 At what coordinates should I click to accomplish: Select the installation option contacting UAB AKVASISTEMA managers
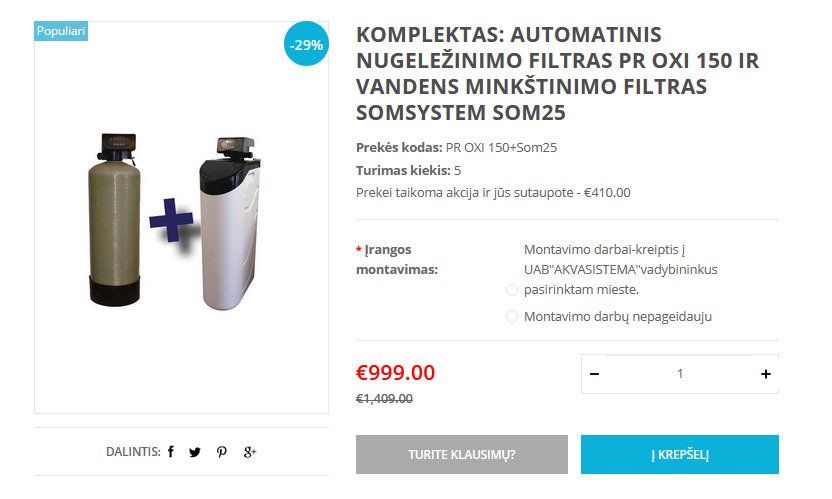pos(512,290)
